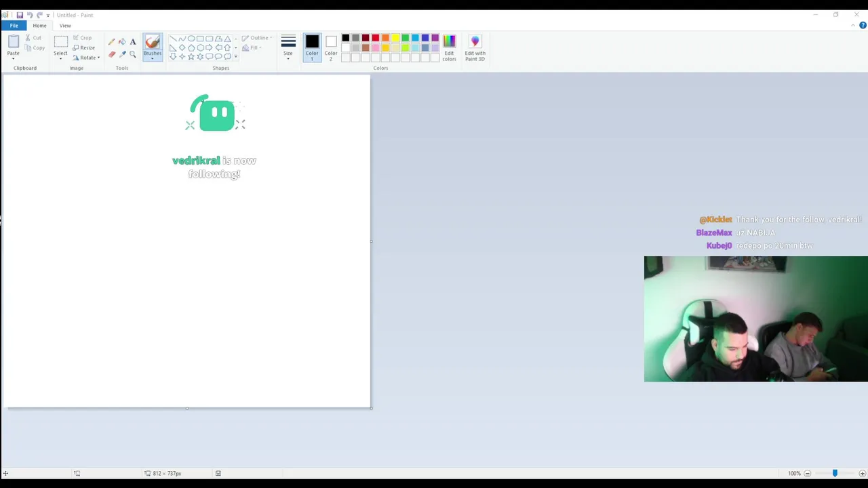Select the Eraser tool
Viewport: 868px width, 488px height.
[112, 54]
